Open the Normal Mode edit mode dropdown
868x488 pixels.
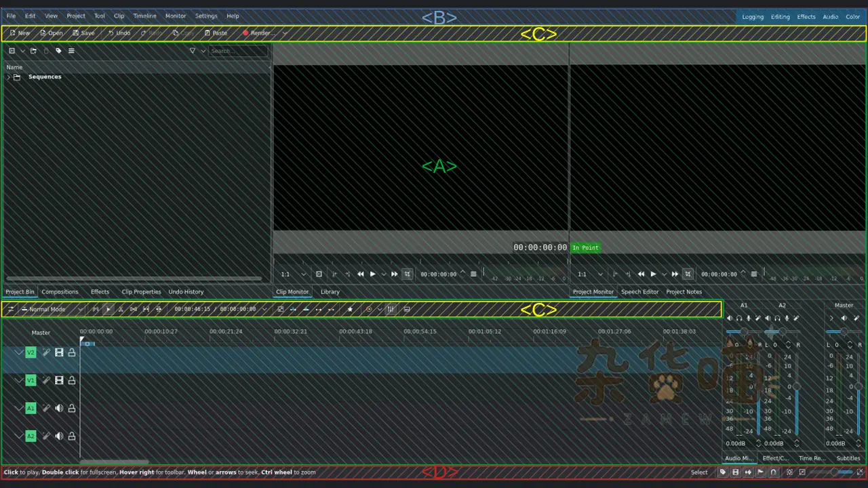(52, 309)
